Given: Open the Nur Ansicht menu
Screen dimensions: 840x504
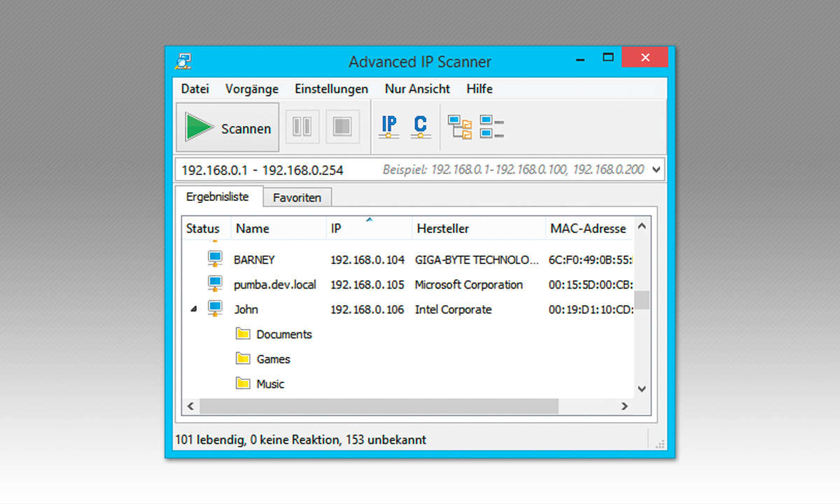Looking at the screenshot, I should point(418,89).
